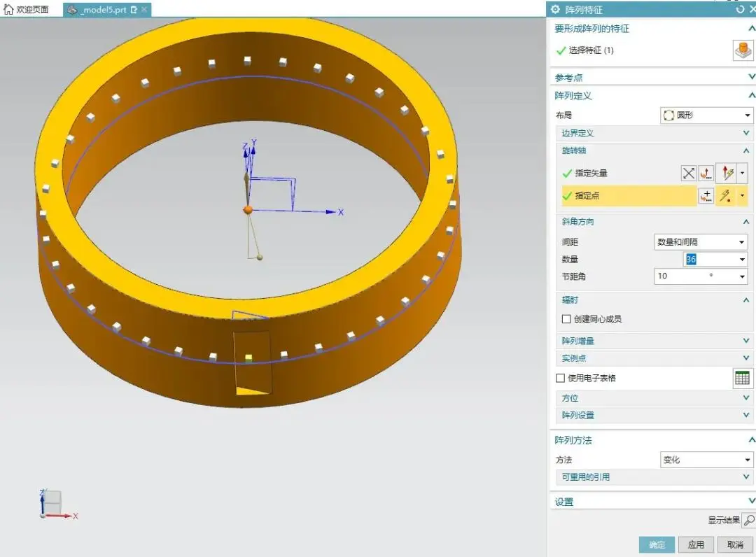Click the yellow seed feature cube on ring
The width and height of the screenshot is (756, 557).
(x=248, y=358)
